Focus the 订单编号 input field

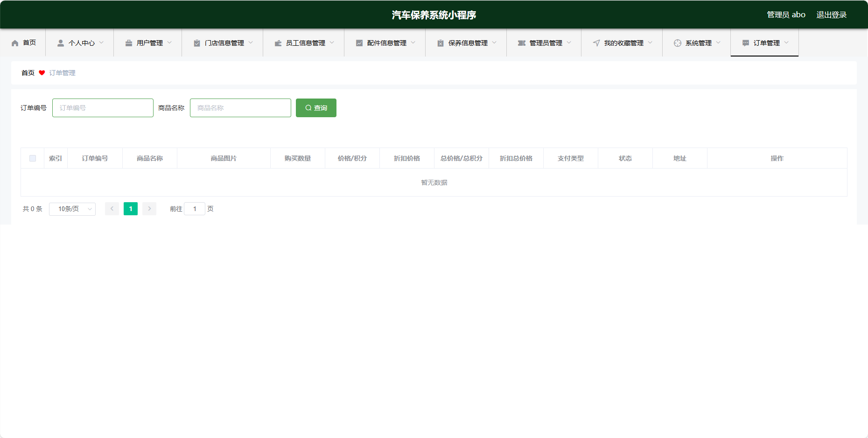pyautogui.click(x=103, y=108)
